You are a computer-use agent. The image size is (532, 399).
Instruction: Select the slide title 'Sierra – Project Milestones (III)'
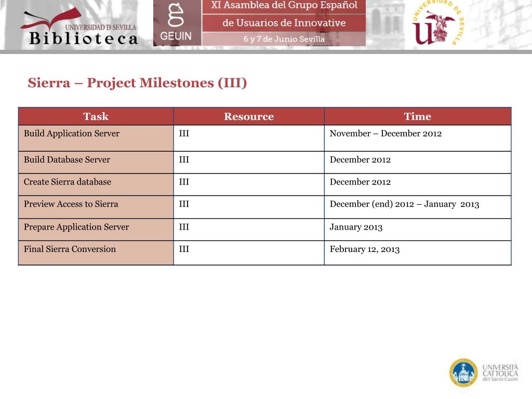pyautogui.click(x=137, y=83)
